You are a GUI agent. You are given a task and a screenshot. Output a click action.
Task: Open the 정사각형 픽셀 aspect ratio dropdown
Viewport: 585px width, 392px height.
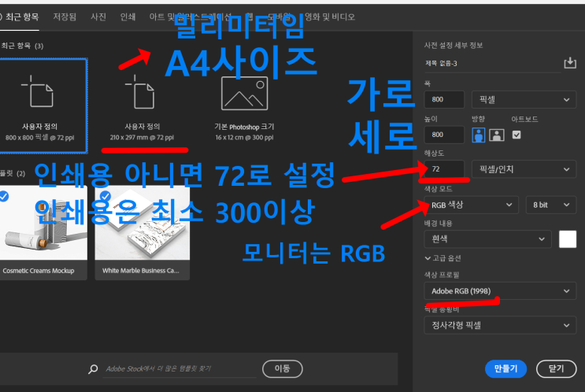click(x=500, y=325)
